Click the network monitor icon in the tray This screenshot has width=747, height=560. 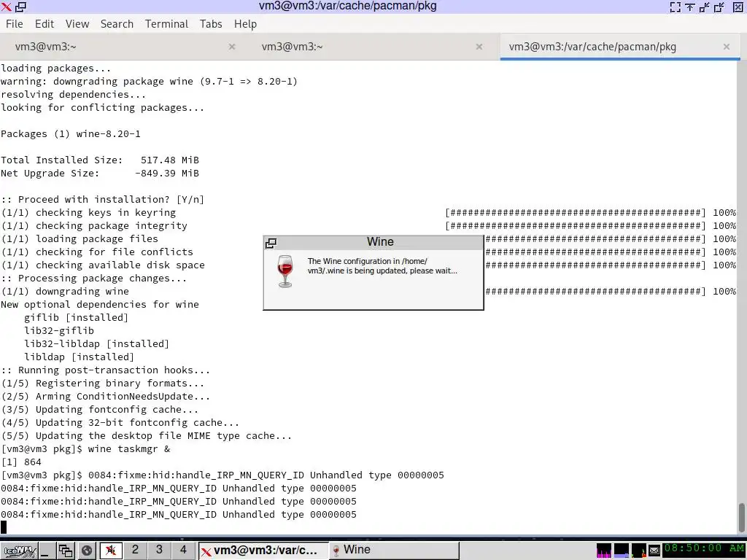tap(639, 551)
